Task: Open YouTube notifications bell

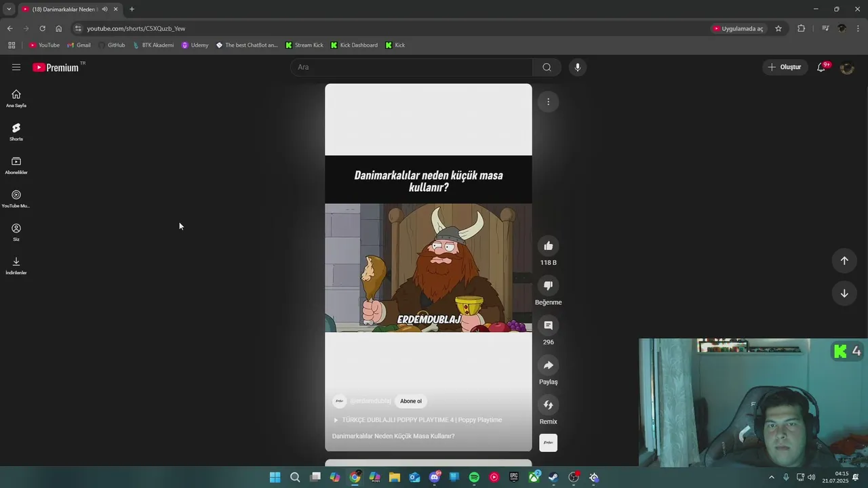Action: [x=821, y=67]
